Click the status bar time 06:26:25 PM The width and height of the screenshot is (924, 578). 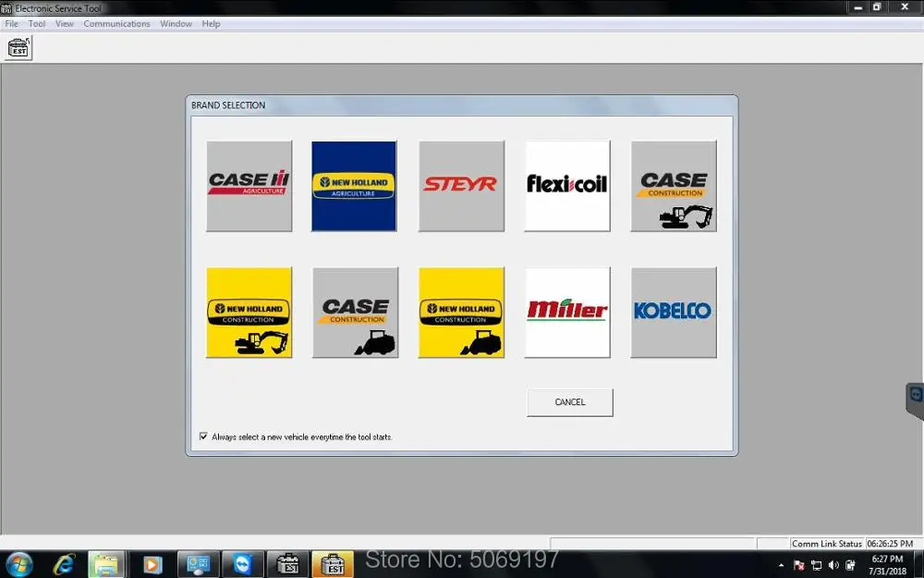890,543
